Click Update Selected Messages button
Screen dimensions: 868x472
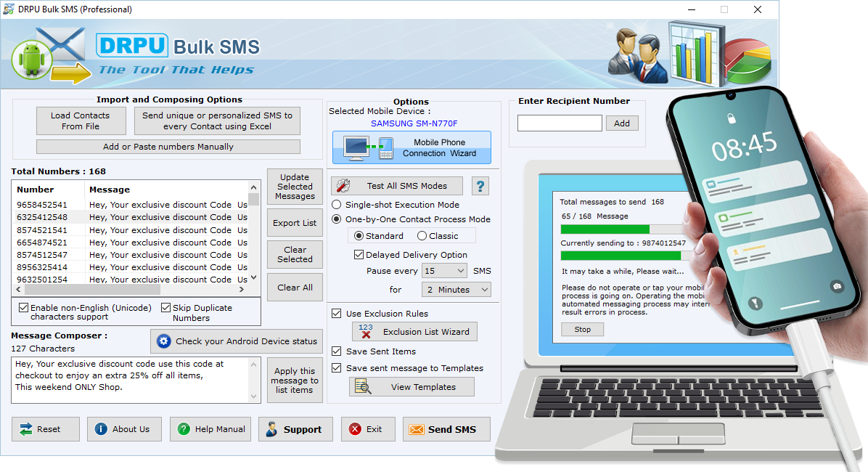pos(295,187)
